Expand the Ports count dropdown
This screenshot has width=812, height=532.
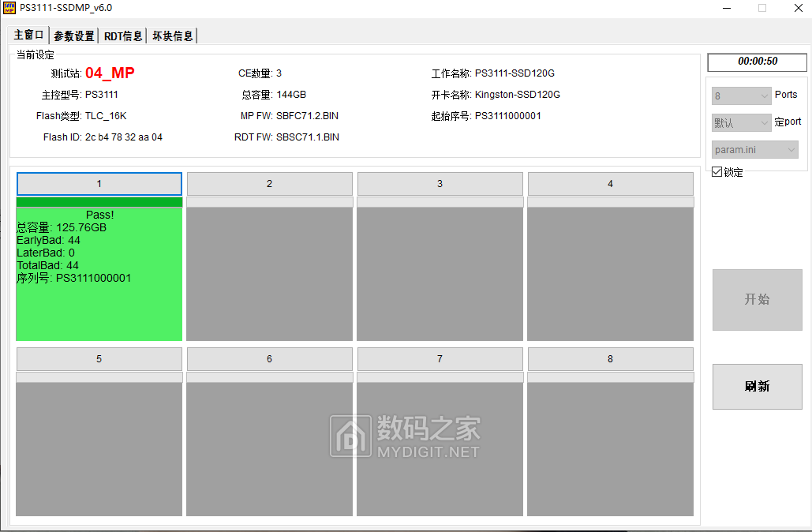coord(742,96)
